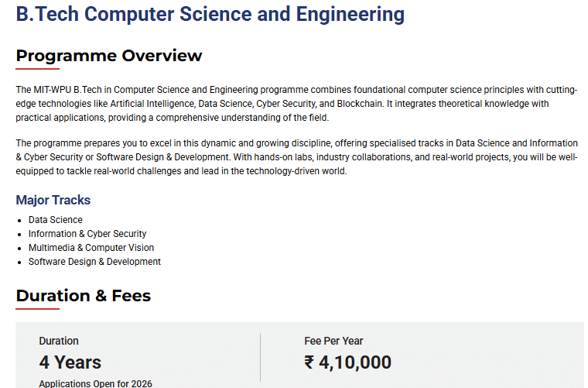Click the ₹ 4,10,000 fee amount
Screen dimensions: 588x388
click(348, 362)
